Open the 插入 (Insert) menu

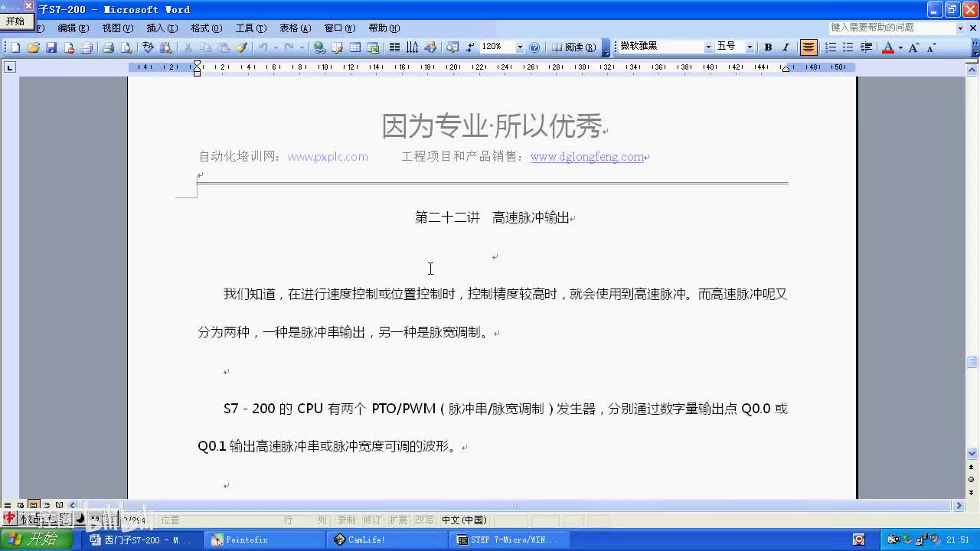162,28
